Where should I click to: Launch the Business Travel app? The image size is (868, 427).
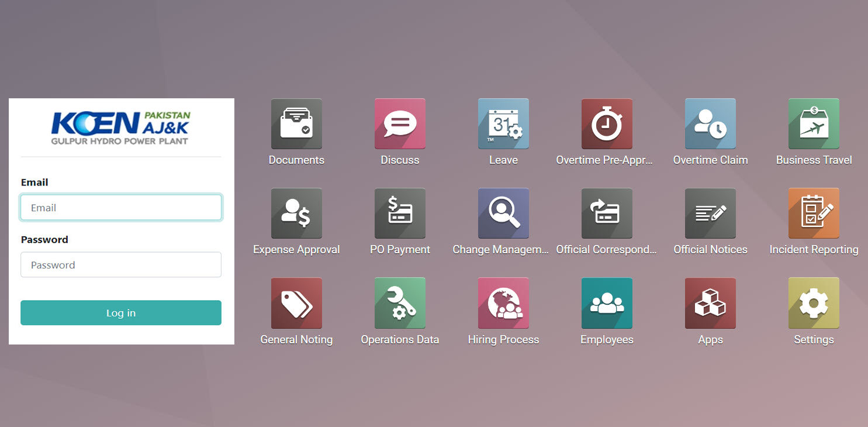click(814, 123)
